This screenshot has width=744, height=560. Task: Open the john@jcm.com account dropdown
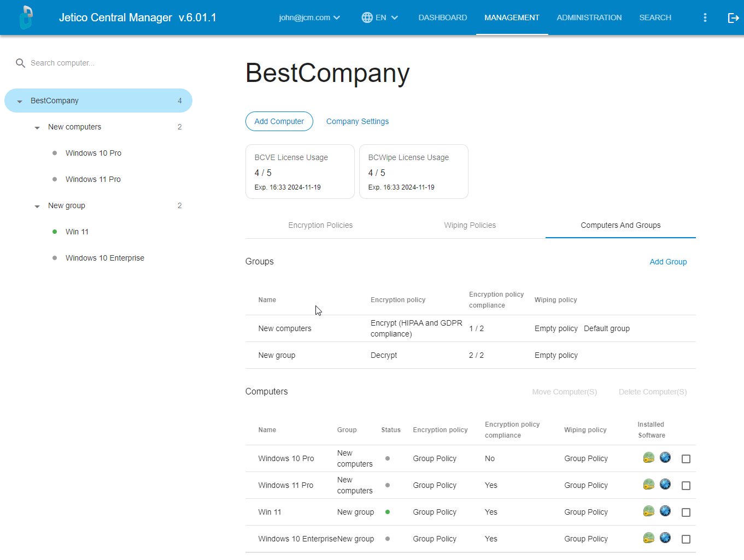(309, 17)
